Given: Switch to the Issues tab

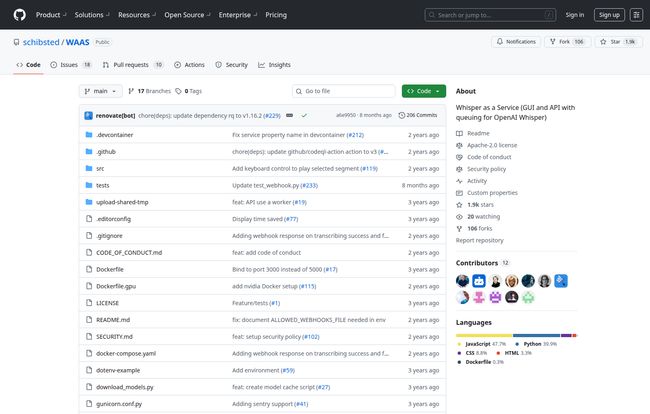Looking at the screenshot, I should tap(71, 65).
